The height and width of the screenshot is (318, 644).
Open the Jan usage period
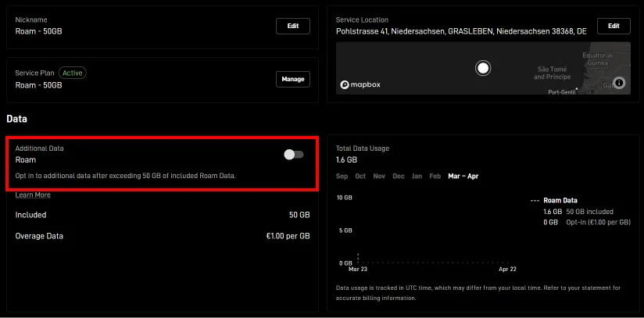click(417, 177)
